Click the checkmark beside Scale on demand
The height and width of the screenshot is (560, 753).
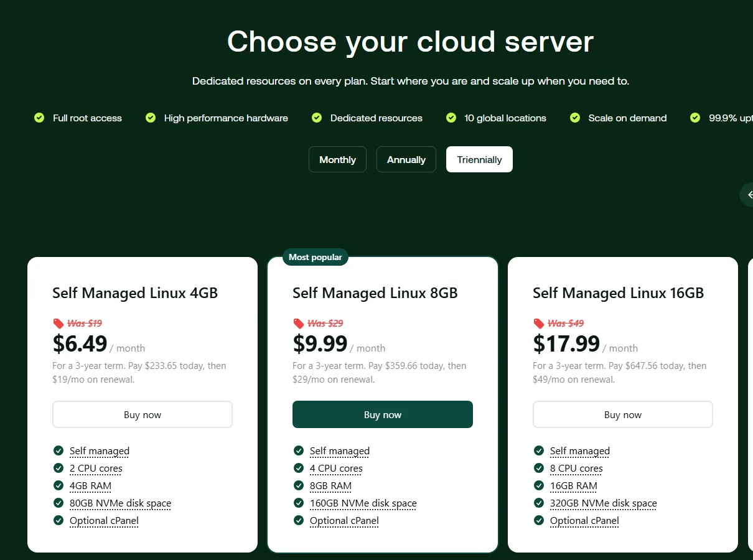point(575,118)
